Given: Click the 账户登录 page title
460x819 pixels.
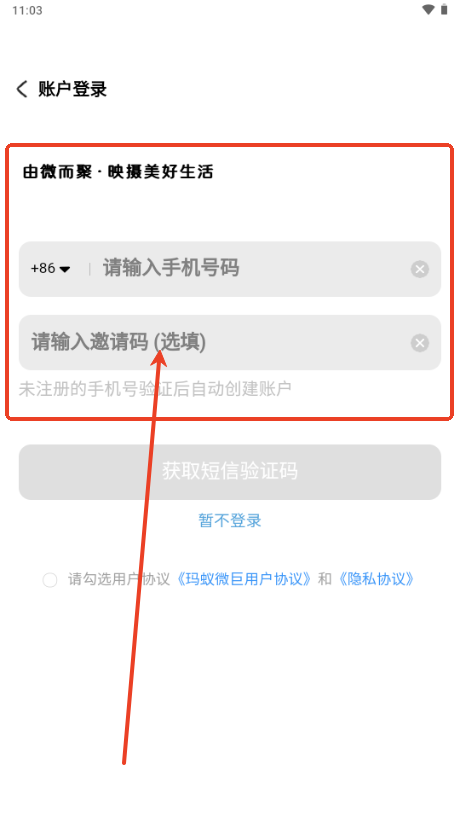Looking at the screenshot, I should coord(73,89).
